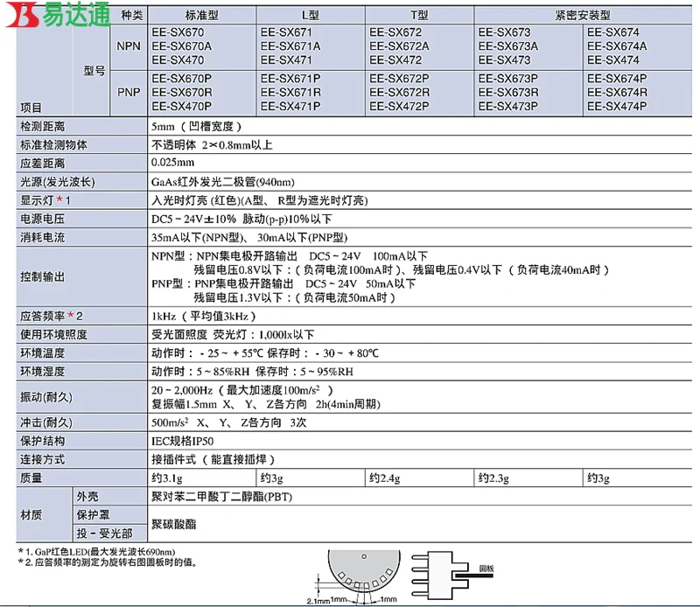Viewport: 700px width, 607px height.
Task: Select the T型 column header
Action: click(x=419, y=15)
